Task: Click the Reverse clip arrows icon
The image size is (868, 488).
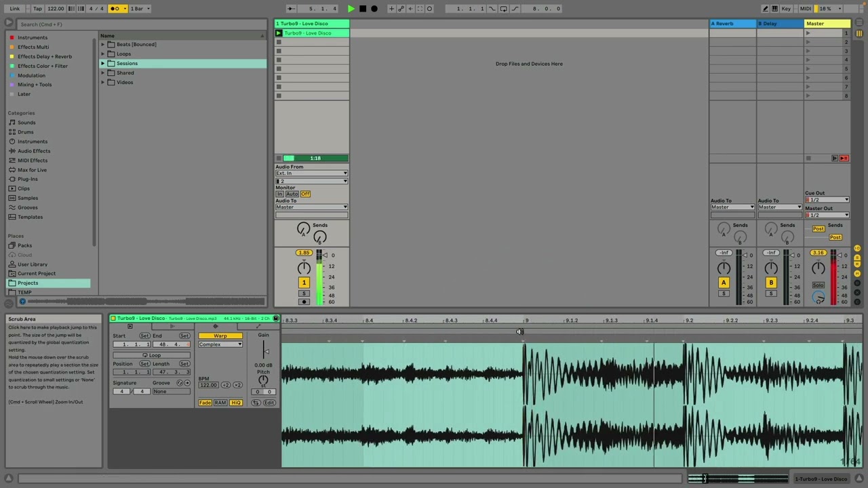Action: [x=256, y=403]
